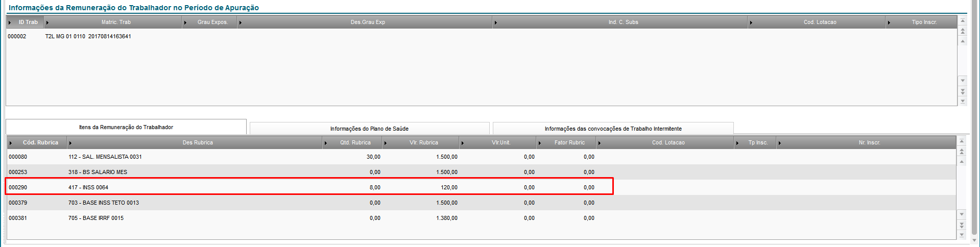
Task: Open Itens da Remuneração do Trabalhador tab
Action: tap(126, 127)
